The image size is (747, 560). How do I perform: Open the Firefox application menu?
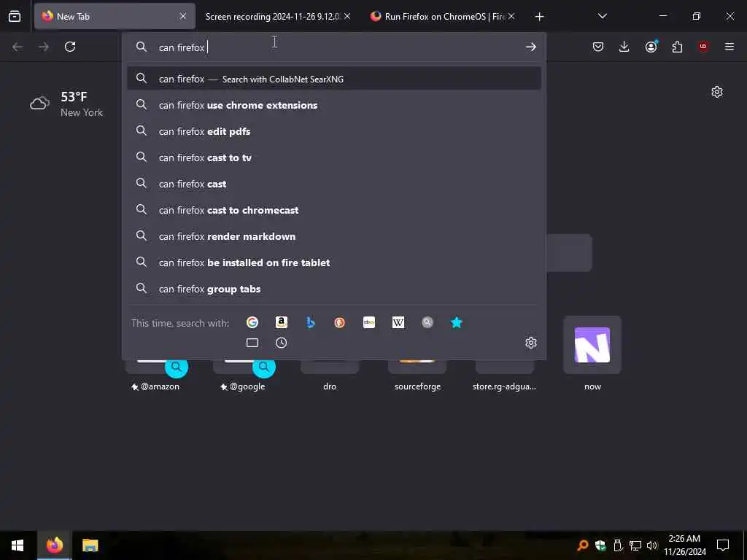[729, 47]
